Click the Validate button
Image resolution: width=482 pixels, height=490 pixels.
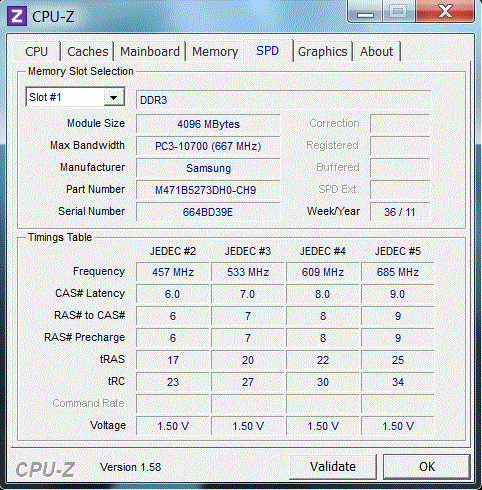(333, 466)
